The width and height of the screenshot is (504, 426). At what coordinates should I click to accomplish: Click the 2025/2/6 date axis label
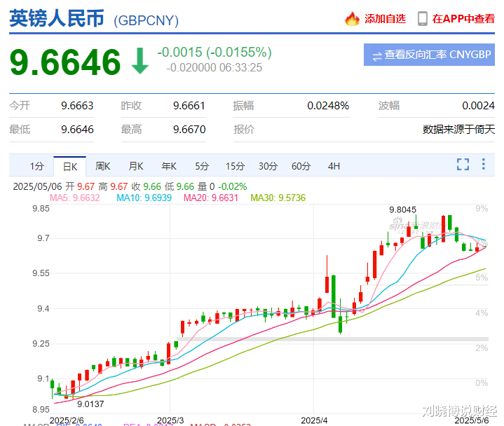[x=67, y=420]
